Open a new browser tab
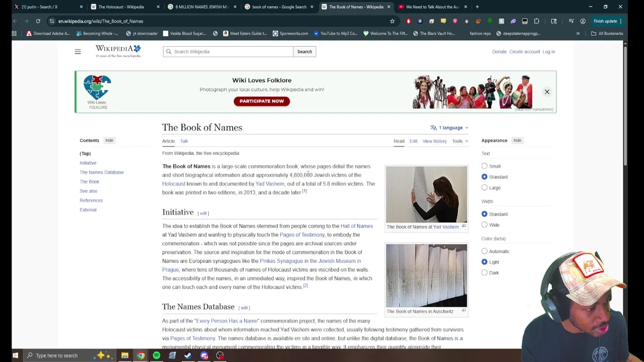 tap(477, 7)
